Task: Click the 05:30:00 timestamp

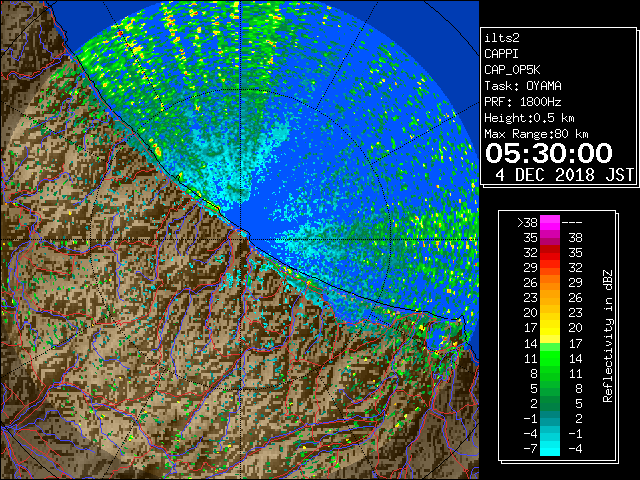Action: pyautogui.click(x=549, y=153)
